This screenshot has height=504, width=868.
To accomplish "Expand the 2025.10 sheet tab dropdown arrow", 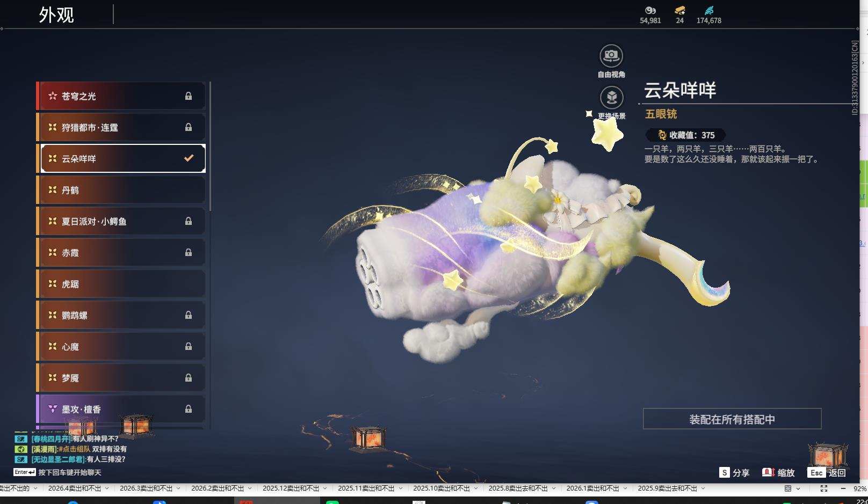I will (475, 488).
